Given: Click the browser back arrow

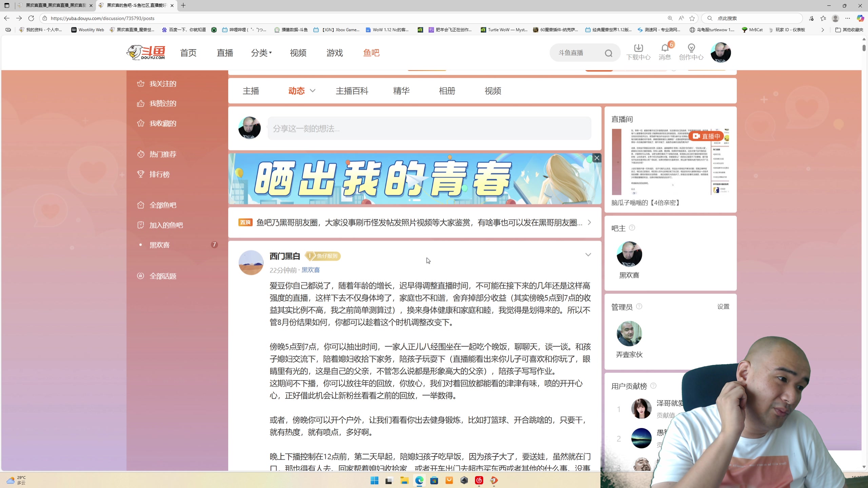Looking at the screenshot, I should [x=7, y=18].
